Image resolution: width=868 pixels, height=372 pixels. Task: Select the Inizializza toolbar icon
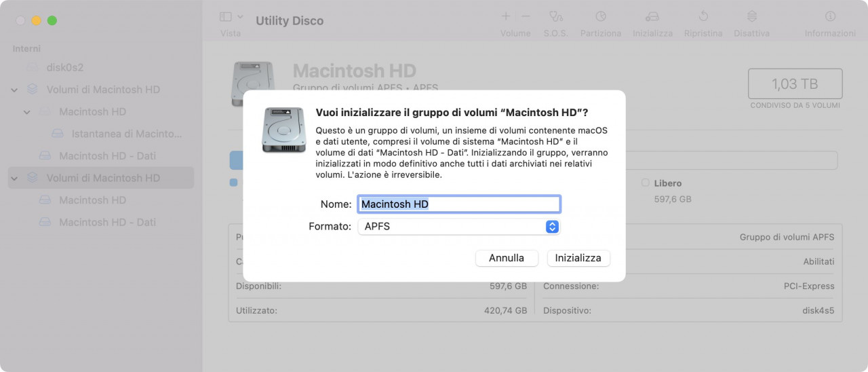[652, 16]
